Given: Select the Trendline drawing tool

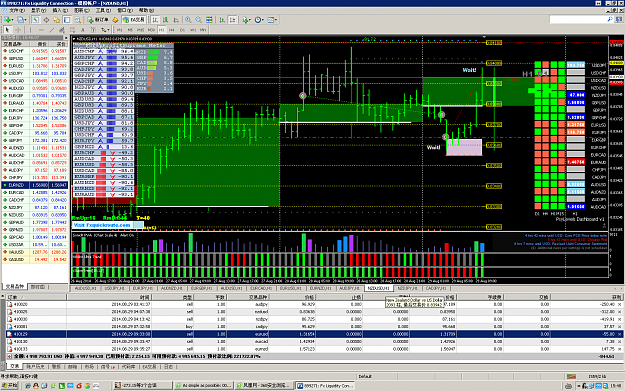Looking at the screenshot, I should (51, 30).
